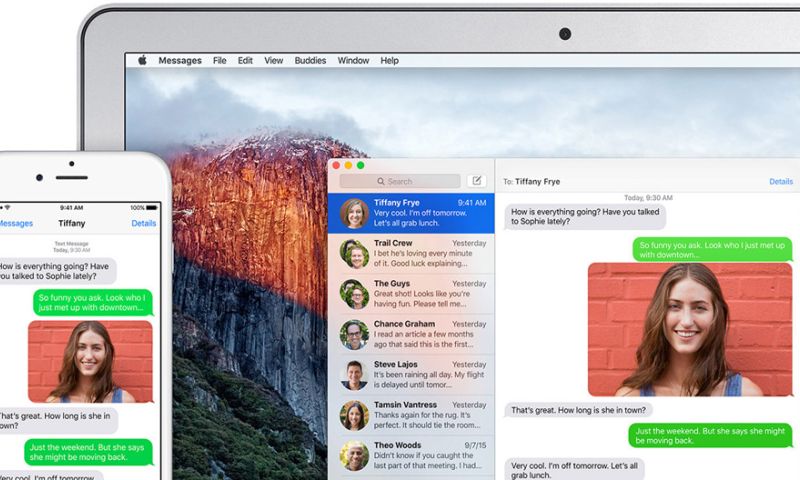Select the Theo Woods conversation

coord(411,456)
